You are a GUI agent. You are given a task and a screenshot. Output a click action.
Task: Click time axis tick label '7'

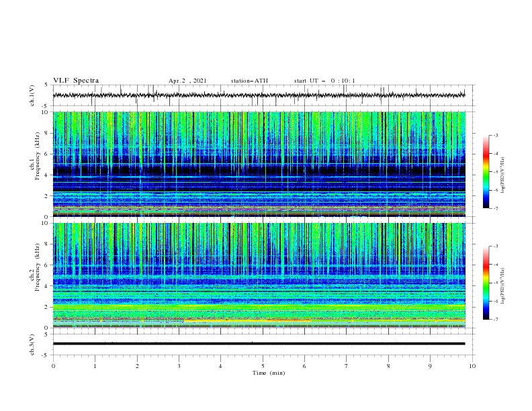click(x=347, y=366)
